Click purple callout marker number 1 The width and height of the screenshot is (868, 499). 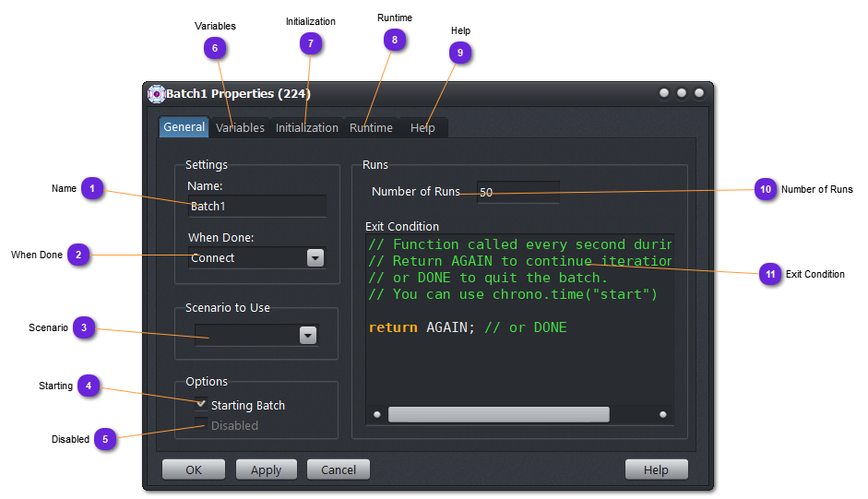coord(91,189)
